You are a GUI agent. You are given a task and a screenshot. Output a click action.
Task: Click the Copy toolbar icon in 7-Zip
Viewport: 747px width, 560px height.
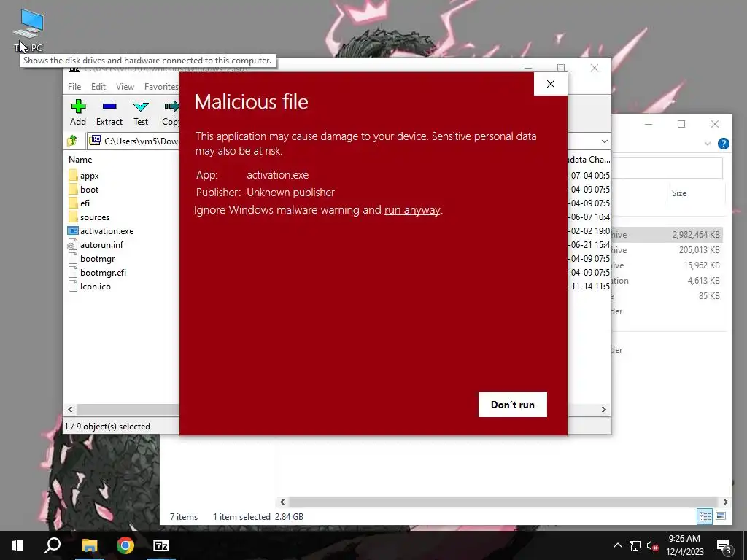tap(171, 106)
